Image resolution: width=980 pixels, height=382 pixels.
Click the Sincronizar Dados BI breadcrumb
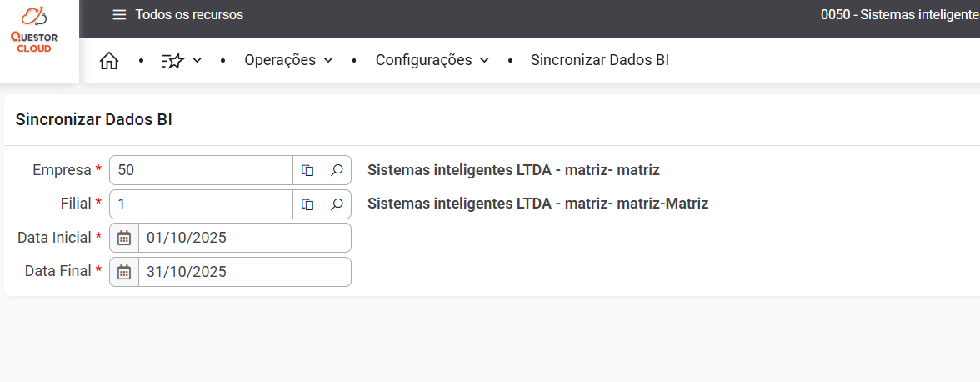(x=600, y=60)
